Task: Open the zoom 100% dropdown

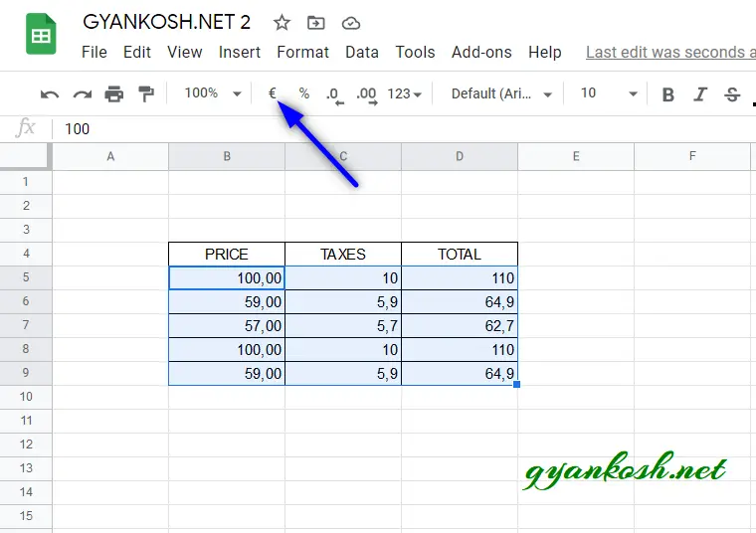Action: [213, 93]
